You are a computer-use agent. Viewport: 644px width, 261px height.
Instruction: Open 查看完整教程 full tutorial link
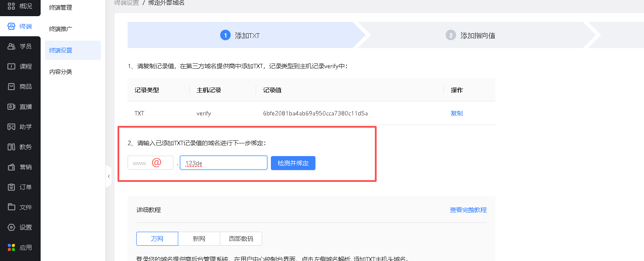pyautogui.click(x=468, y=210)
